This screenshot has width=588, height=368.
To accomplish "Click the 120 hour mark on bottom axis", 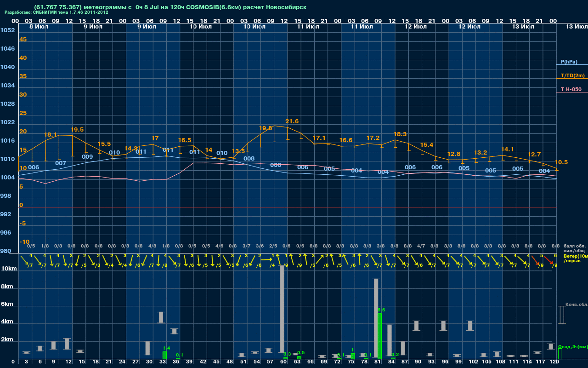I will (x=554, y=362).
